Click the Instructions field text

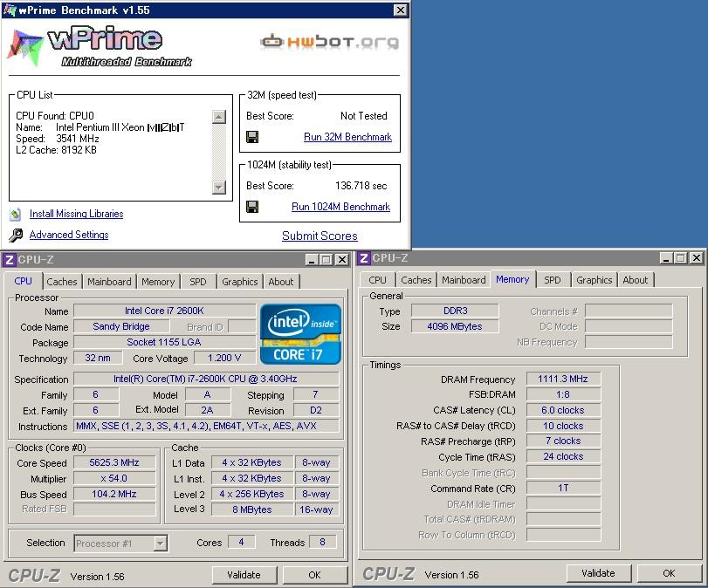(x=205, y=426)
